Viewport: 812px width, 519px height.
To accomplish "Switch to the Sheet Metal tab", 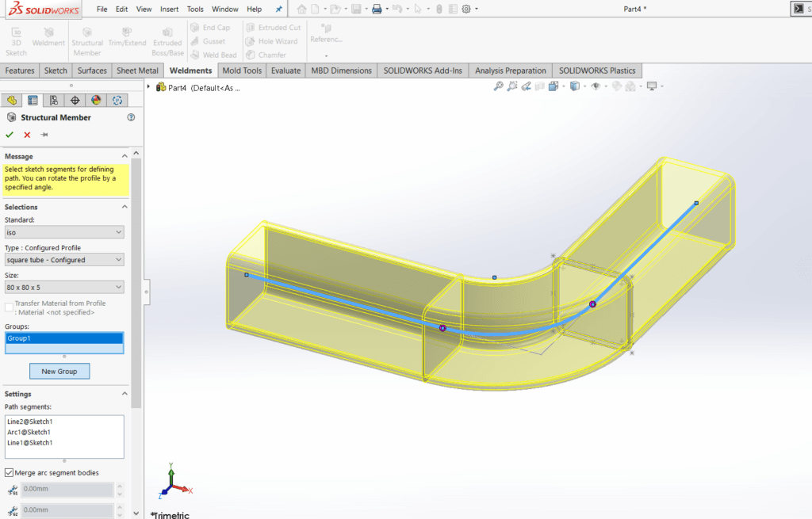I will (x=137, y=71).
